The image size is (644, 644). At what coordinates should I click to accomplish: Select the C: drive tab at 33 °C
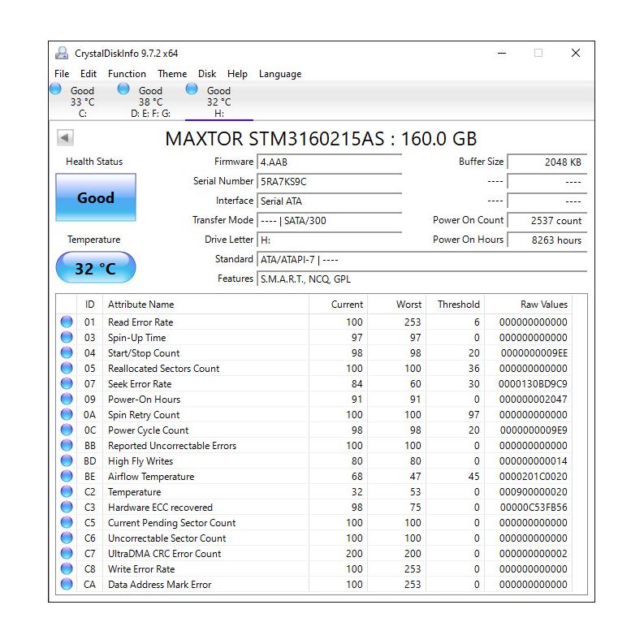point(81,102)
